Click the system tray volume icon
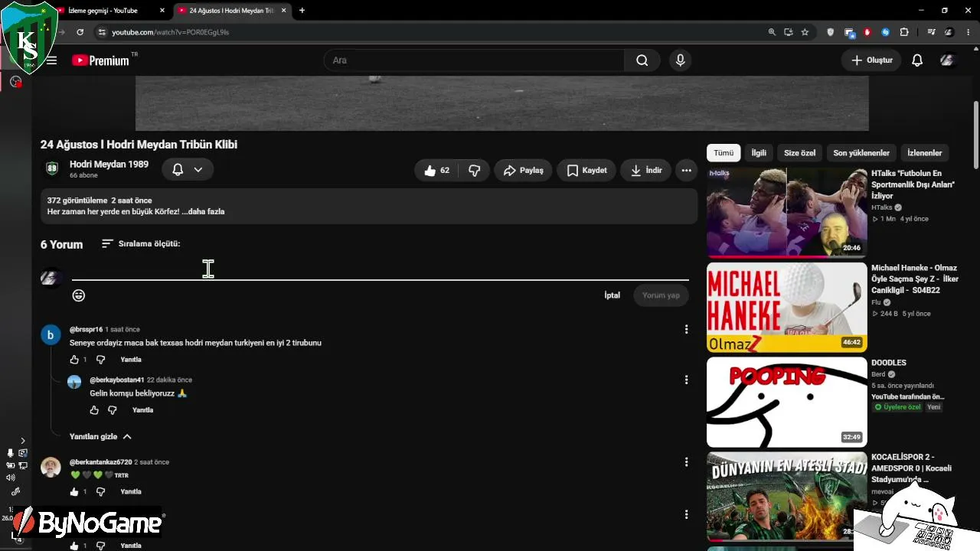 (x=11, y=478)
